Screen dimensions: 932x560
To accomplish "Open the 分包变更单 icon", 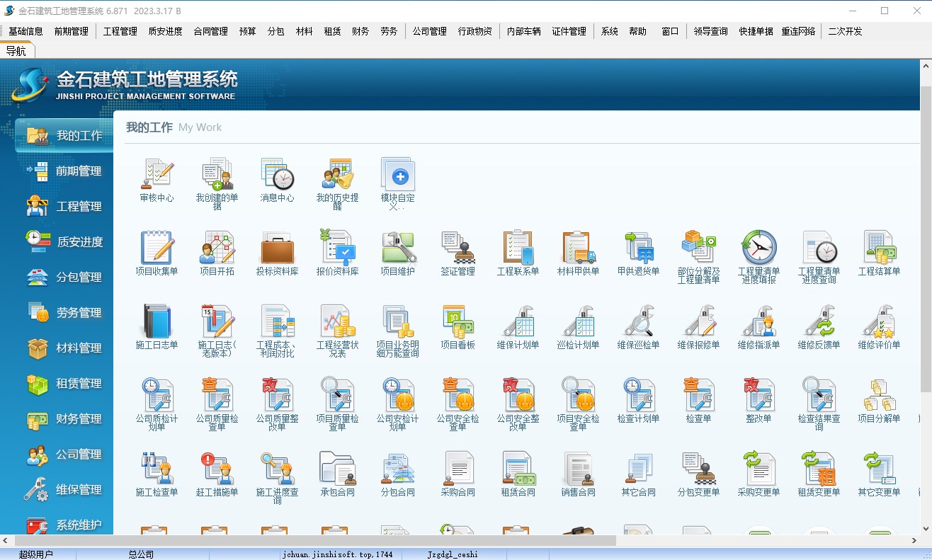I will (x=698, y=469).
